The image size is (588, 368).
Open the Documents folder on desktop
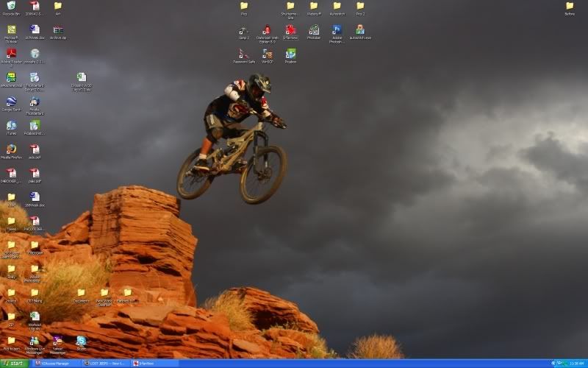[x=81, y=293]
